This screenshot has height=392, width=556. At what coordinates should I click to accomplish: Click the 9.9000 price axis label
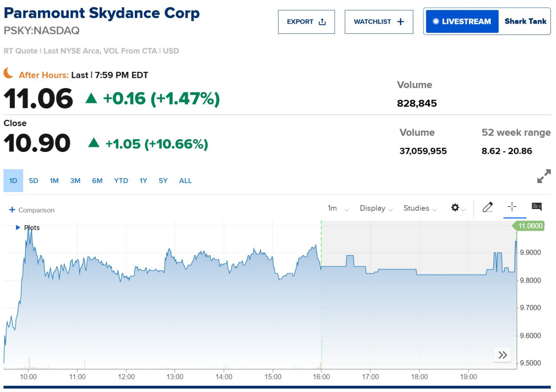click(531, 253)
